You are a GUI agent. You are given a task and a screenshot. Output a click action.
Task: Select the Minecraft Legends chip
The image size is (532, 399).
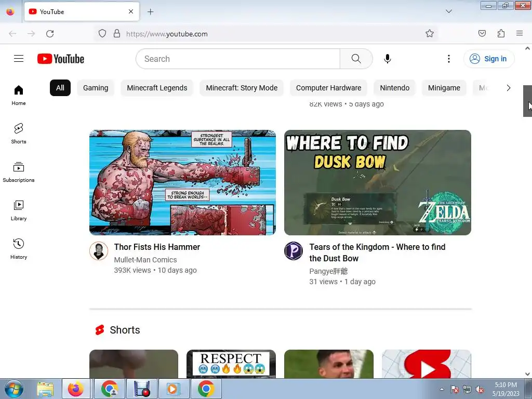point(157,88)
